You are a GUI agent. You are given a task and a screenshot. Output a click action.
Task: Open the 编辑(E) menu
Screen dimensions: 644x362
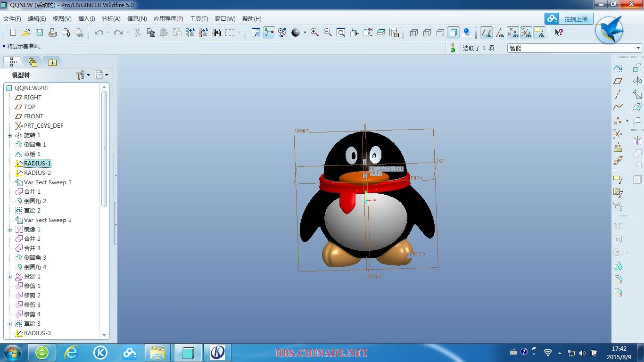pyautogui.click(x=37, y=19)
